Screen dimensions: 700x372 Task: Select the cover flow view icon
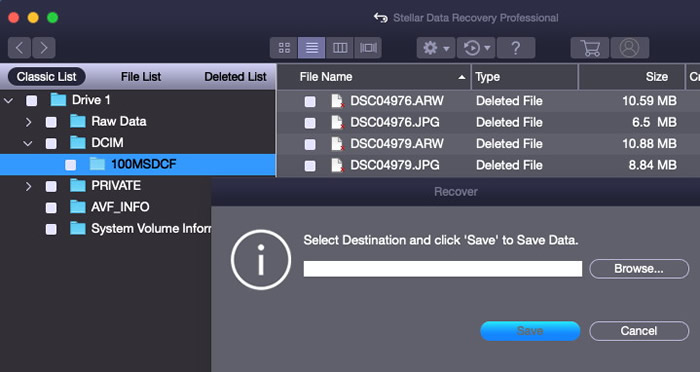click(368, 48)
